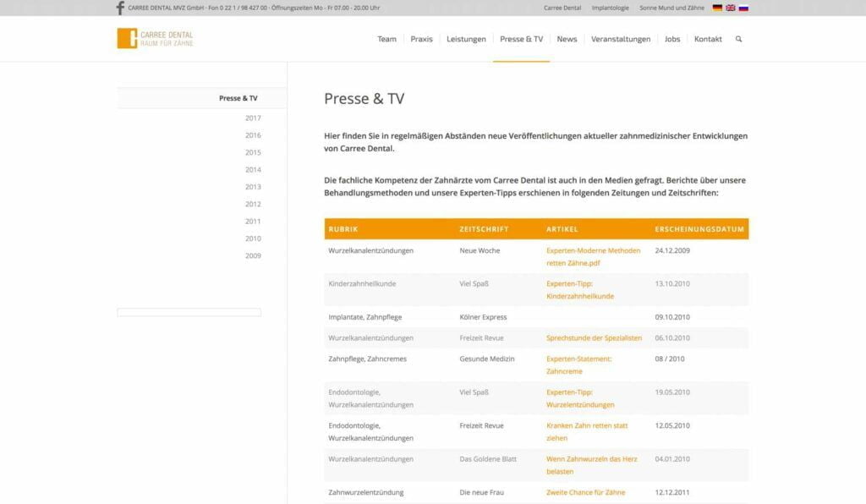Switch site language to English flag
Viewport: 866px width, 504px height.
[731, 8]
